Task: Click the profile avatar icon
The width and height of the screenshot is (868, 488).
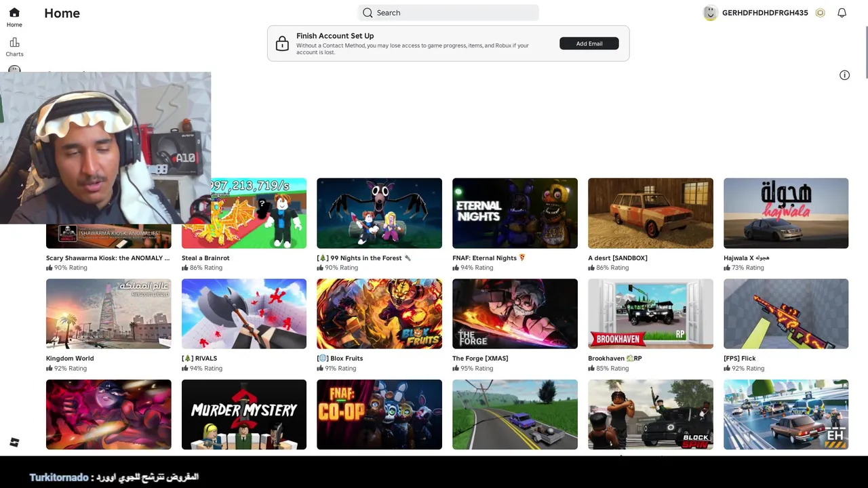Action: pos(710,13)
